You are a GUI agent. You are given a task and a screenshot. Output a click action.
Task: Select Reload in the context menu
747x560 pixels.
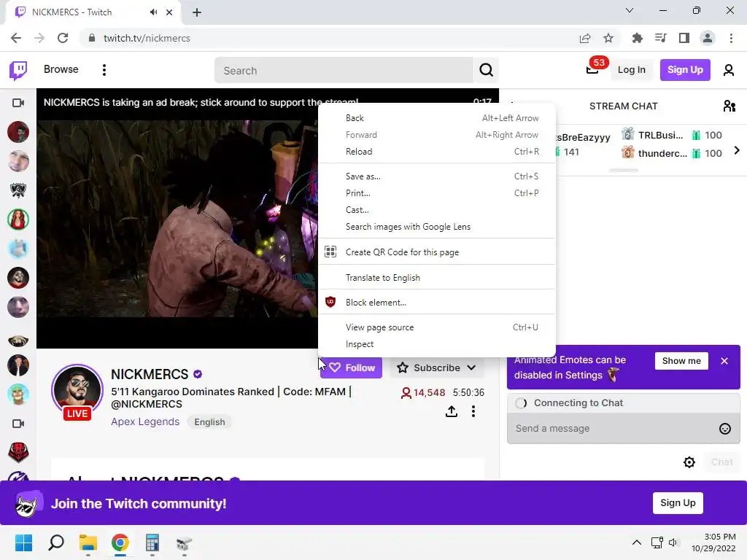click(x=436, y=152)
